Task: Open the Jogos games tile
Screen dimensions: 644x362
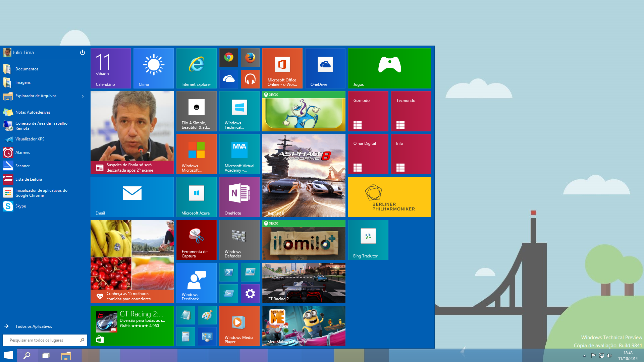Action: [390, 68]
